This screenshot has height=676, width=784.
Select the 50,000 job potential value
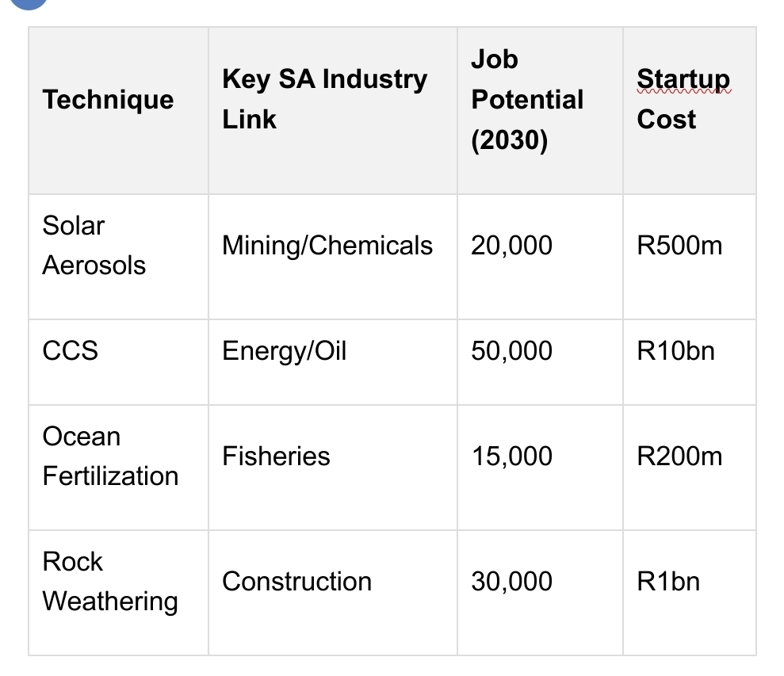[511, 350]
